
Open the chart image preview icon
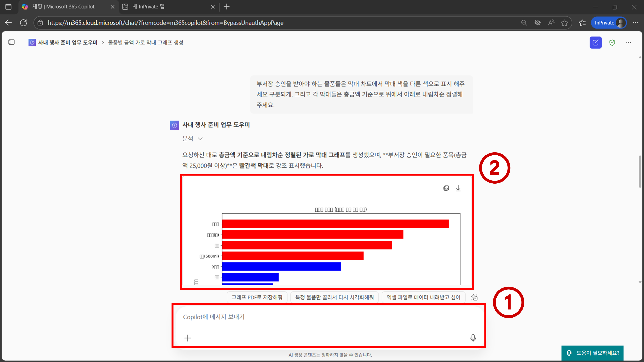tap(446, 188)
